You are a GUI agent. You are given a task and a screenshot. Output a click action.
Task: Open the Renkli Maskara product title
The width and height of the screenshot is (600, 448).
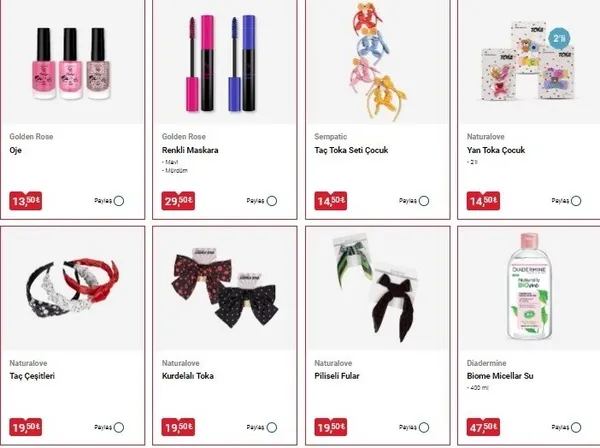(190, 150)
